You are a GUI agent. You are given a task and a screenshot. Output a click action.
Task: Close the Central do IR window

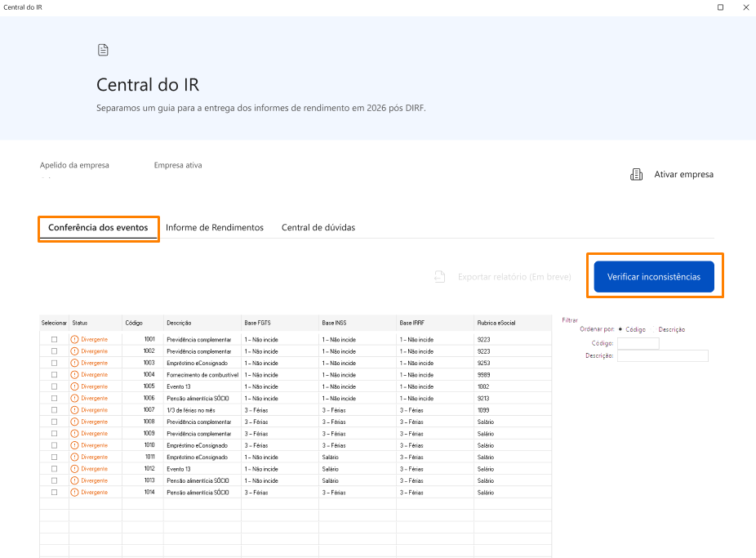click(x=746, y=7)
